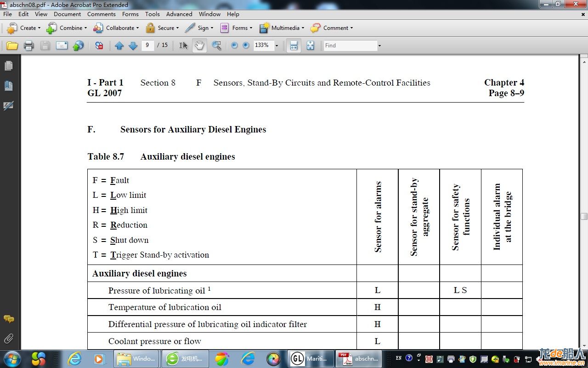Click the zoom in plus button
Image resolution: width=588 pixels, height=368 pixels.
click(x=246, y=46)
